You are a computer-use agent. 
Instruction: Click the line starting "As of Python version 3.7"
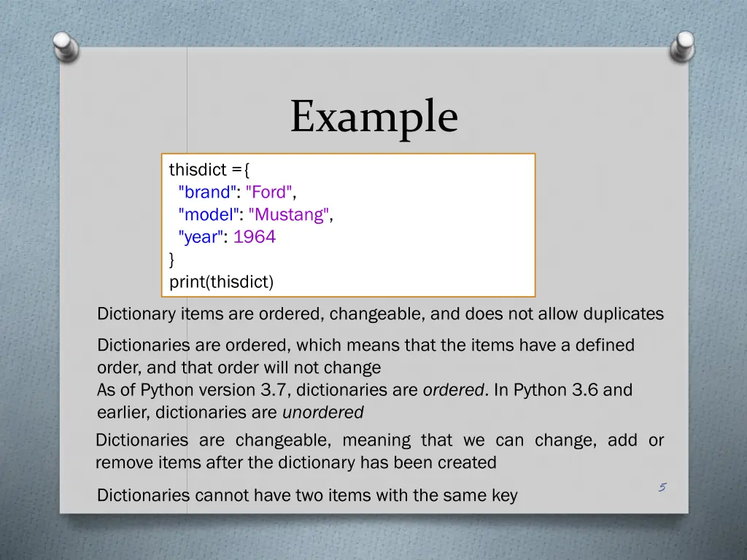(x=365, y=389)
